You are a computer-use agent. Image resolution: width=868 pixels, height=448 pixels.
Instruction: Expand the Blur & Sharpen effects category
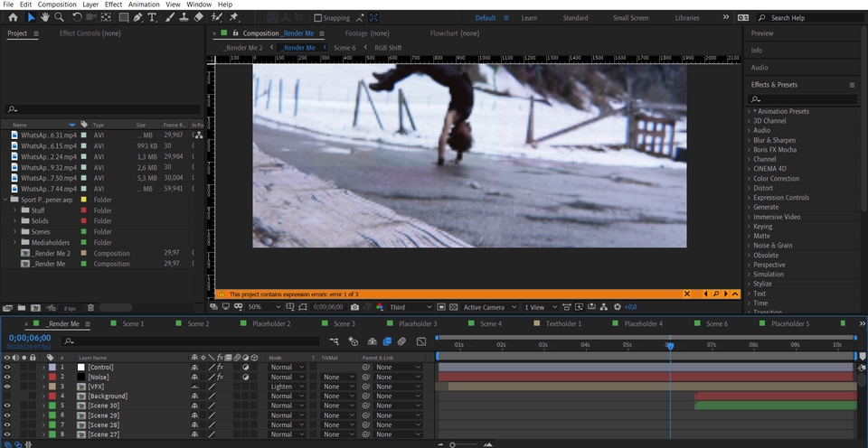click(x=749, y=140)
